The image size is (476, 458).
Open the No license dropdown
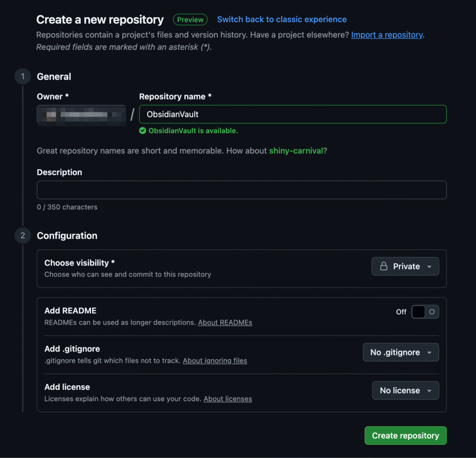click(405, 390)
